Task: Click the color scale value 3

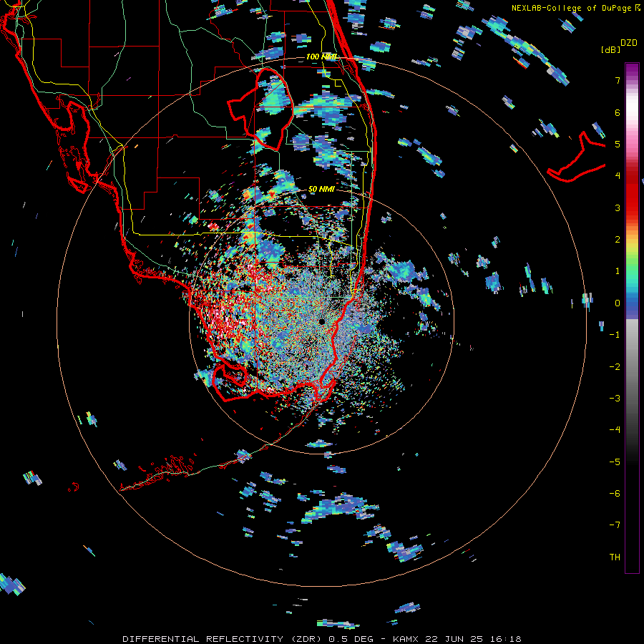Action: (618, 208)
